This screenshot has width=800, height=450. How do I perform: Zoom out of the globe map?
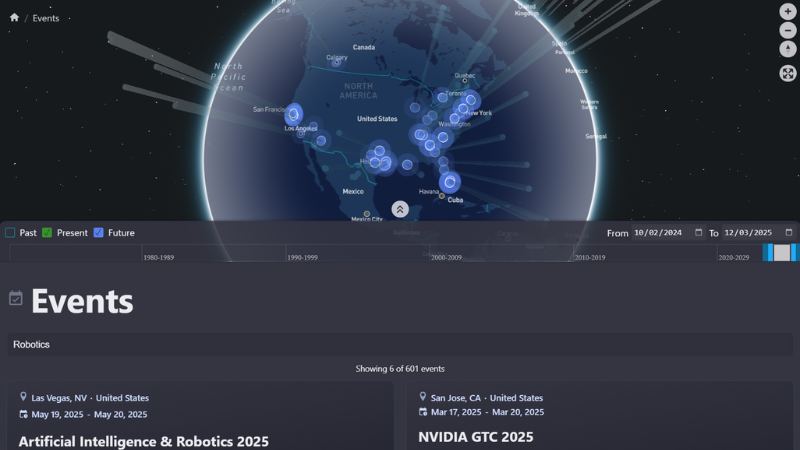tap(788, 31)
